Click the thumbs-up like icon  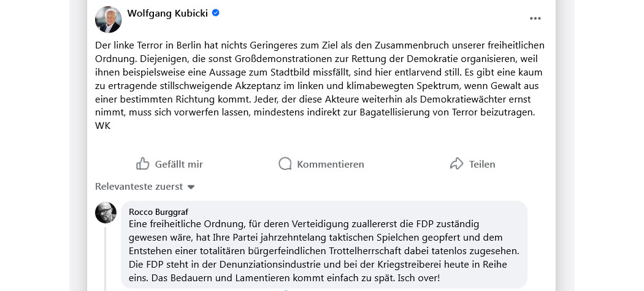click(143, 164)
